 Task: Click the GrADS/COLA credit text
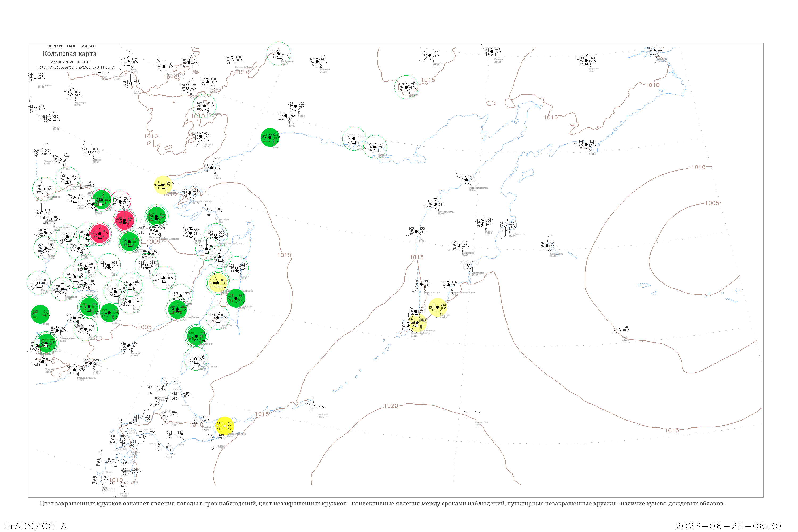[x=35, y=526]
